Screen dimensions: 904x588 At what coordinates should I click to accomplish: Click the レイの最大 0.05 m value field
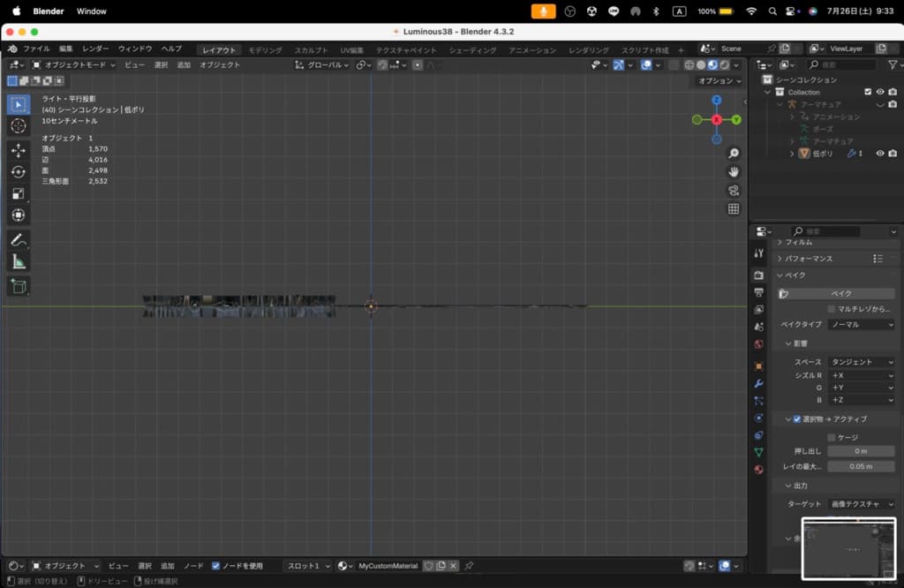point(861,466)
